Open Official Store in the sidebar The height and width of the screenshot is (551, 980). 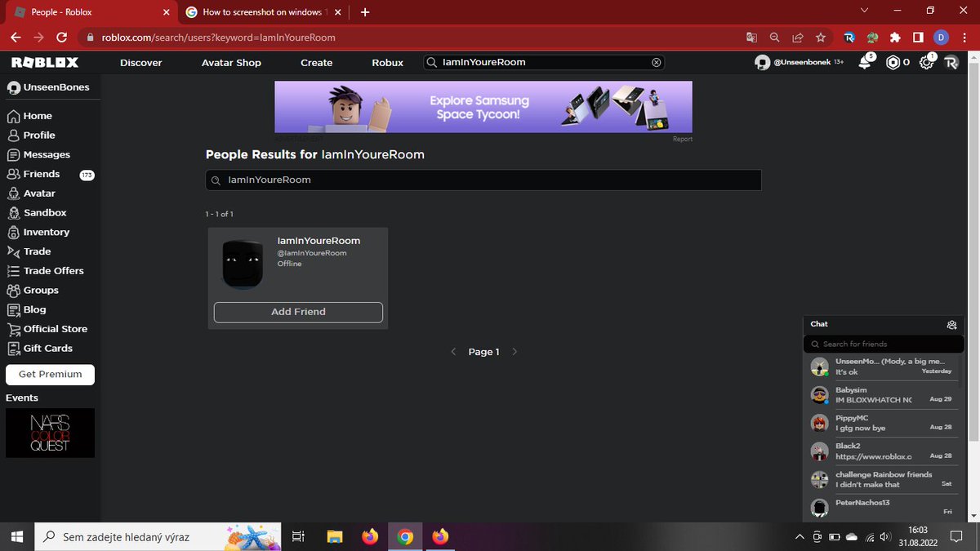click(47, 329)
